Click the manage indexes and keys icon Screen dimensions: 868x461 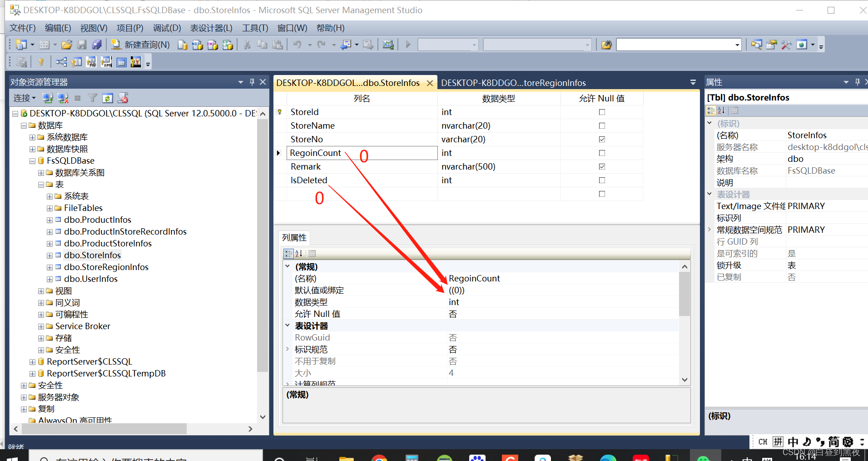tap(76, 62)
